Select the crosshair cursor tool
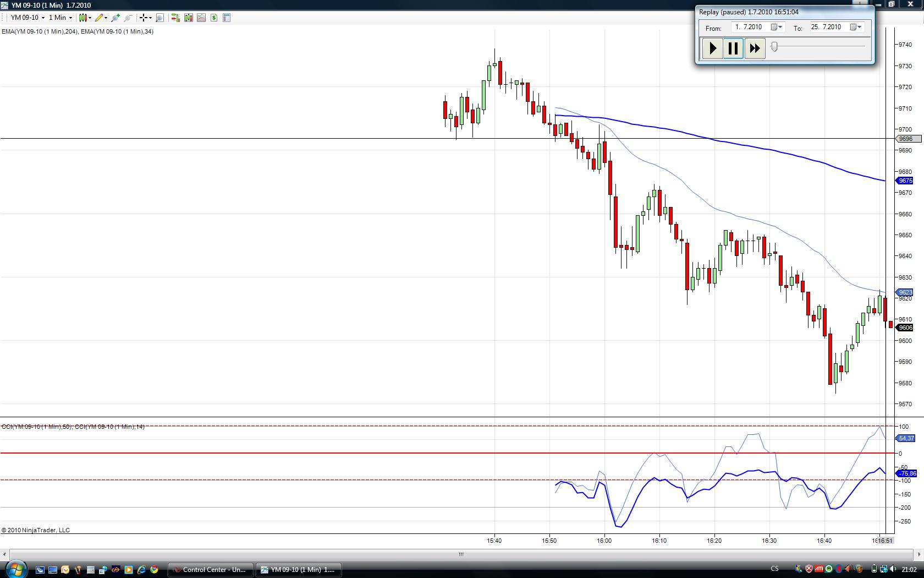Screen dimensions: 924x578 click(143, 18)
